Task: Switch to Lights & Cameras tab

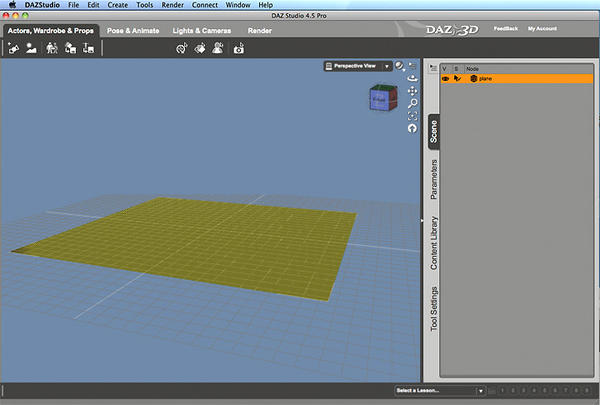Action: coord(202,31)
